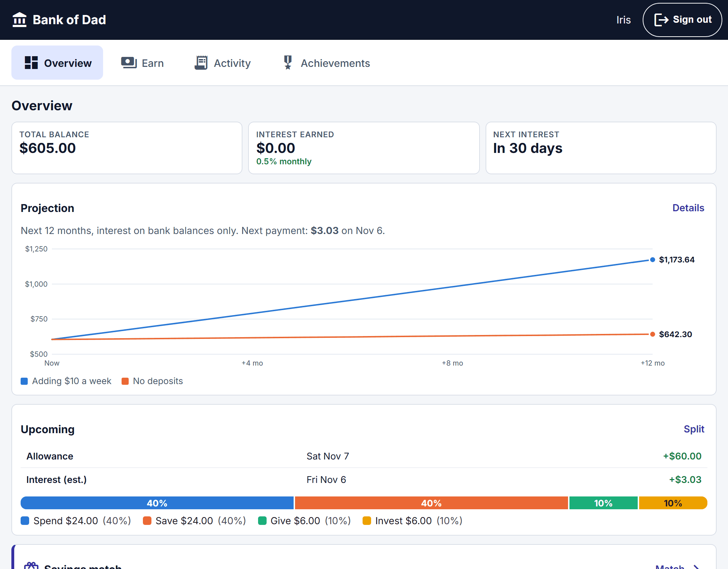The height and width of the screenshot is (569, 728).
Task: Click the Savings match gift icon
Action: [31, 565]
